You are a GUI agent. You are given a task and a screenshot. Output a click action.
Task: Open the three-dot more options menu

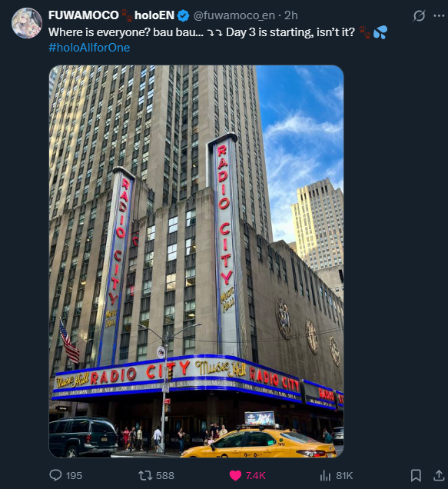pos(439,15)
